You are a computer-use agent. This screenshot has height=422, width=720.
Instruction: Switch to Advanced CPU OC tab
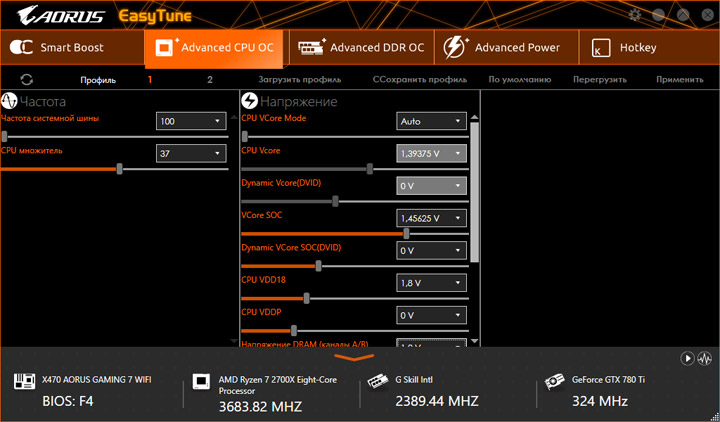[214, 48]
